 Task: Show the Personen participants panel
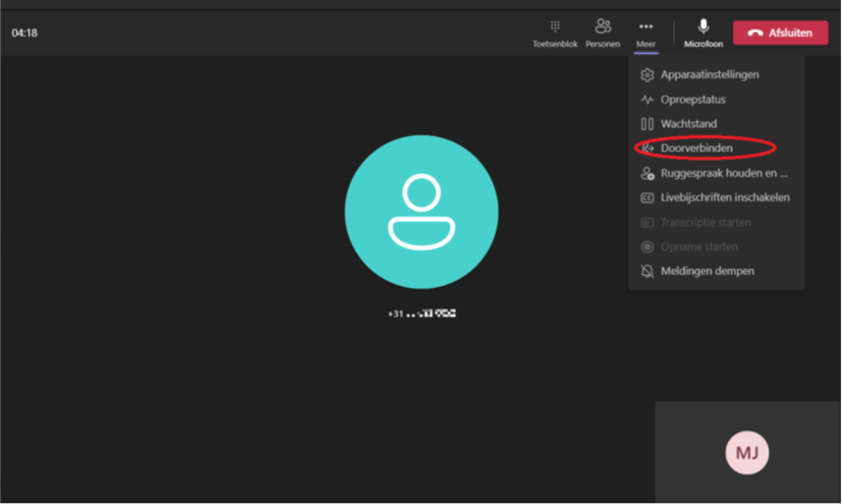coord(602,31)
